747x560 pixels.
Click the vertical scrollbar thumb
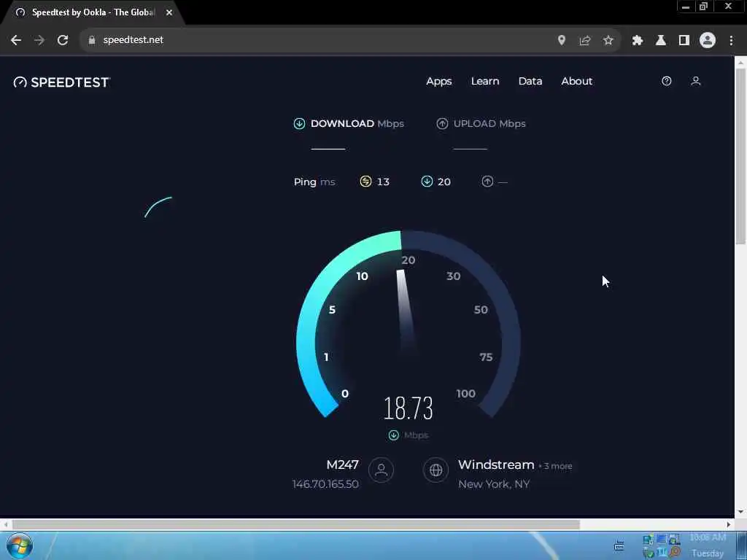pyautogui.click(x=740, y=157)
